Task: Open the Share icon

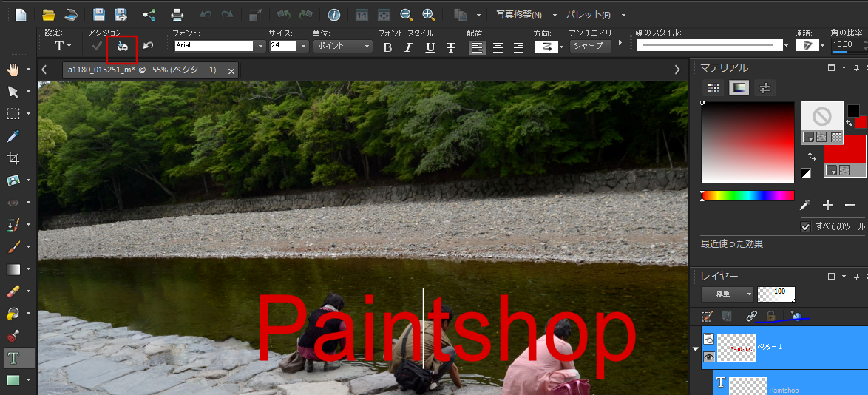Action: tap(149, 14)
